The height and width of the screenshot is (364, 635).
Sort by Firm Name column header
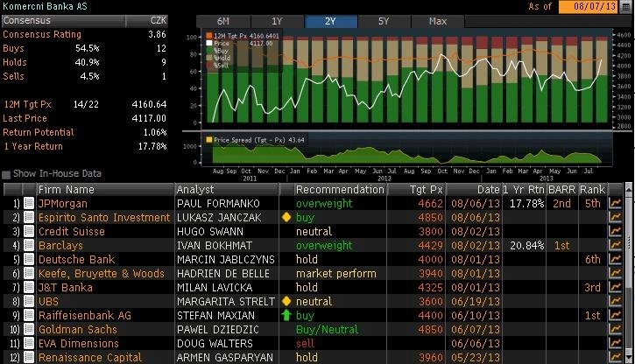105,189
